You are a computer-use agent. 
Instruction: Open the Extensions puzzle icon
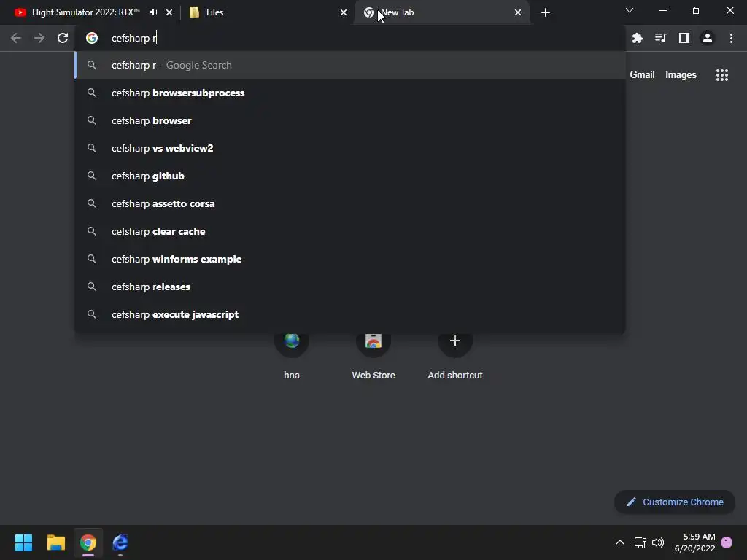tap(637, 38)
